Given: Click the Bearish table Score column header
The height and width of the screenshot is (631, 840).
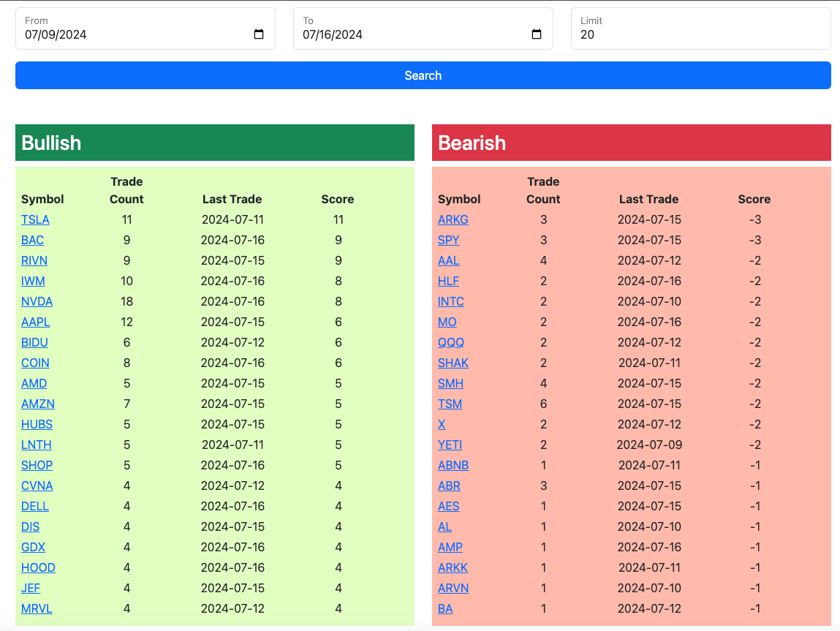Looking at the screenshot, I should 754,200.
